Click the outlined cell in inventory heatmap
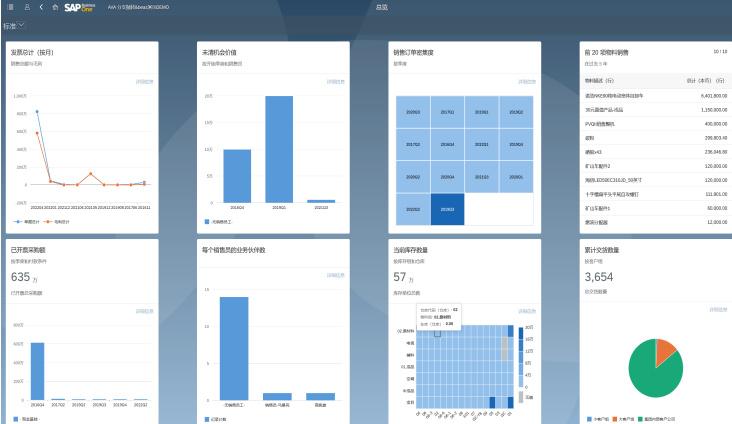Screen dimensions: 732x424 (437, 333)
